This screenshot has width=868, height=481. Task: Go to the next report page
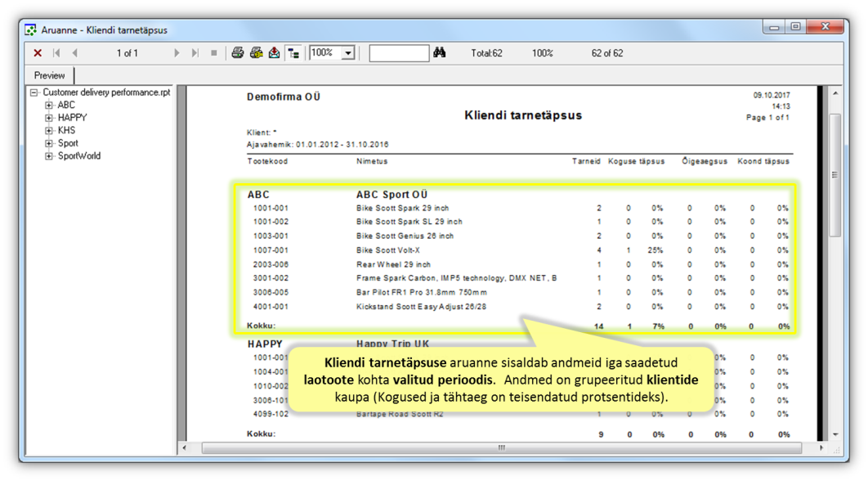coord(177,53)
